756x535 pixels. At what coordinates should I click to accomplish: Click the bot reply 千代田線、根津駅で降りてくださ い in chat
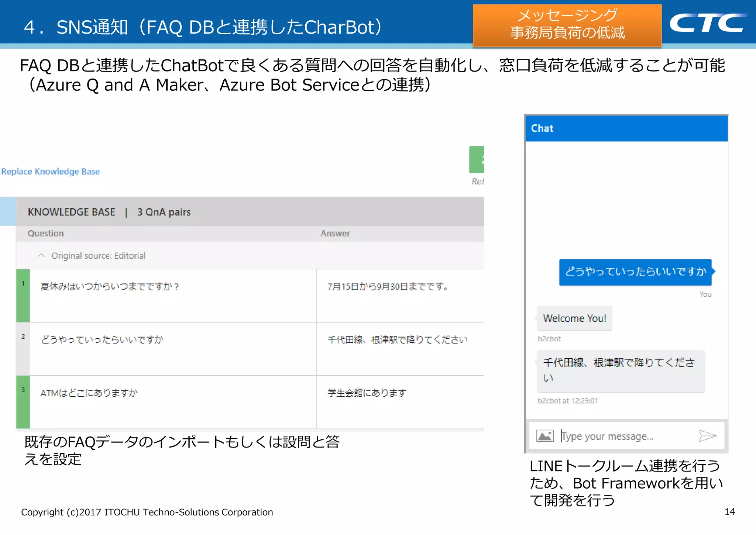pyautogui.click(x=621, y=370)
